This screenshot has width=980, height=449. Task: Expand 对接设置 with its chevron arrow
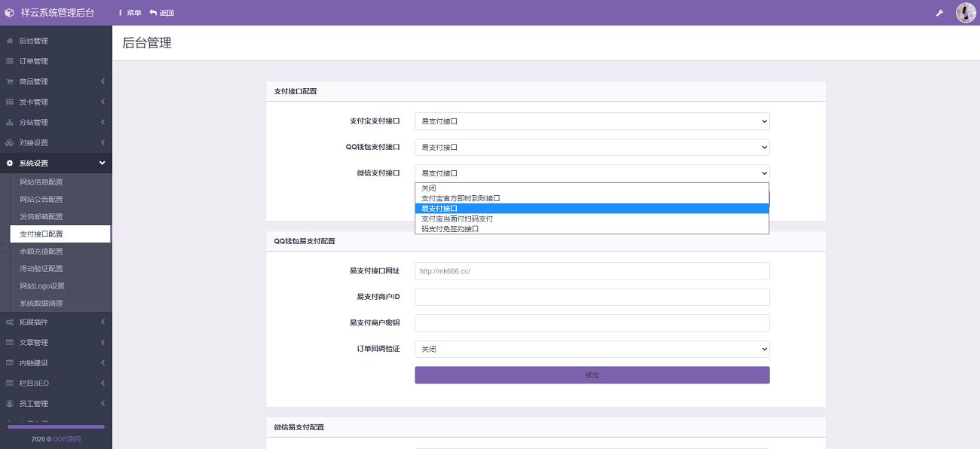pos(103,142)
